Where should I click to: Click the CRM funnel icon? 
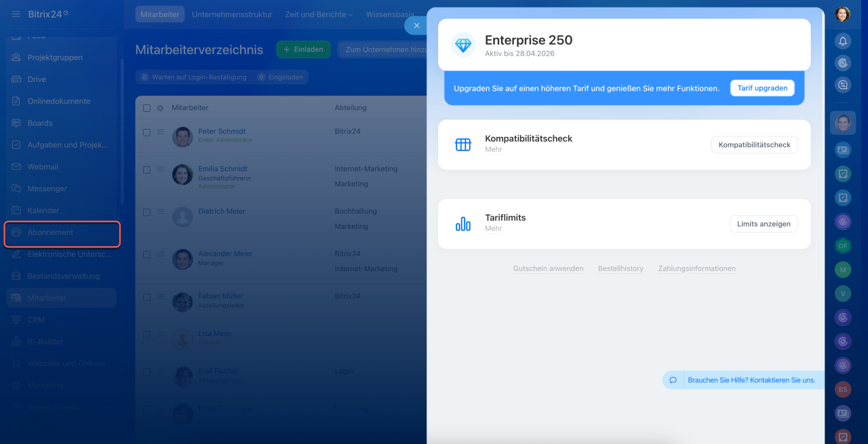(x=16, y=320)
